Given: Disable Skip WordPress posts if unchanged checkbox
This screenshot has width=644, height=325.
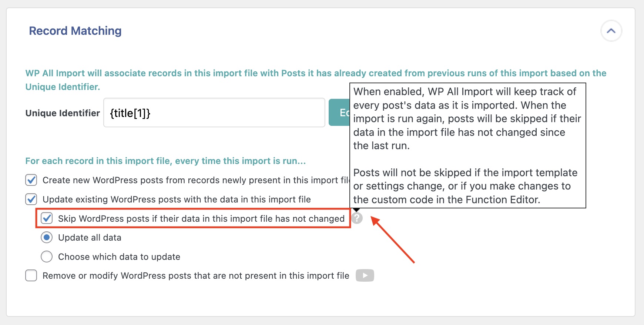Looking at the screenshot, I should [47, 218].
